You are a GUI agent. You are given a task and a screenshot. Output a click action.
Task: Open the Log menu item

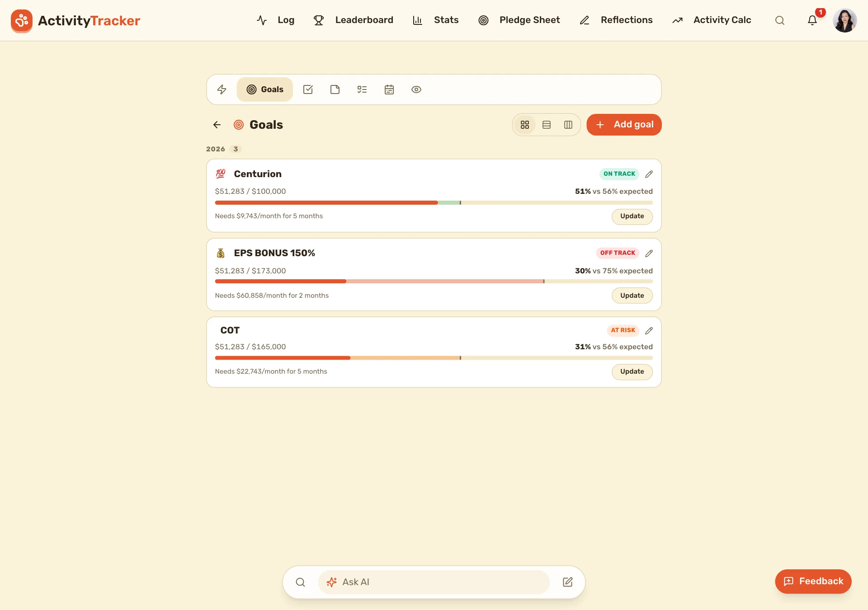[275, 20]
